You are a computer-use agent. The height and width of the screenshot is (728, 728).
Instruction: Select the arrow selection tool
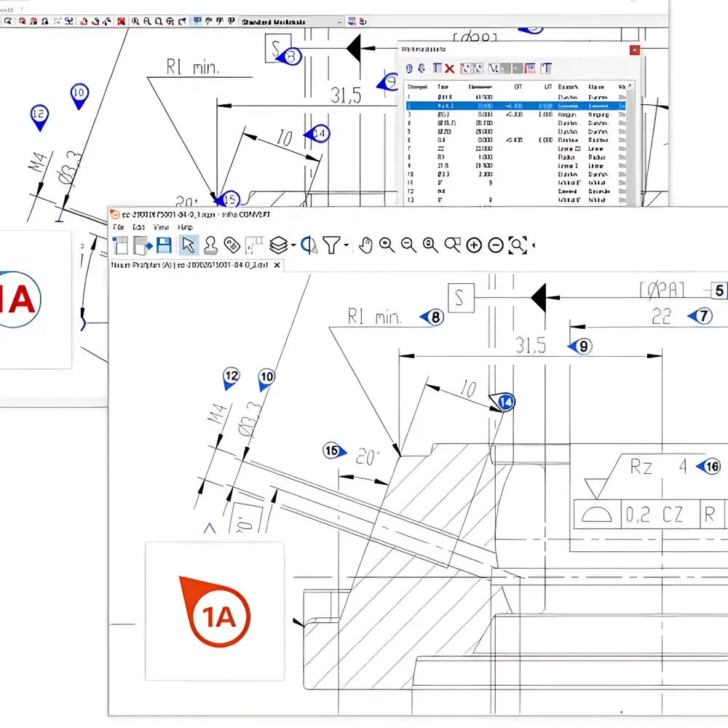tap(188, 245)
